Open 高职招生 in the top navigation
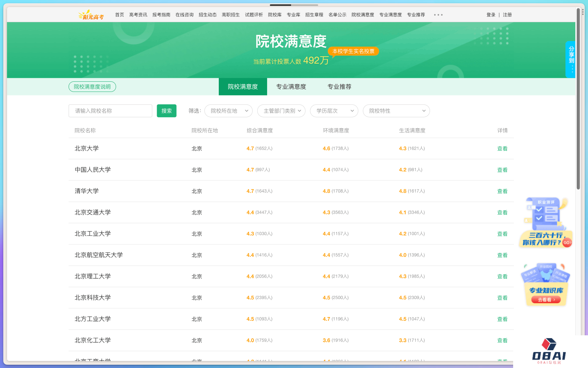 pos(231,15)
